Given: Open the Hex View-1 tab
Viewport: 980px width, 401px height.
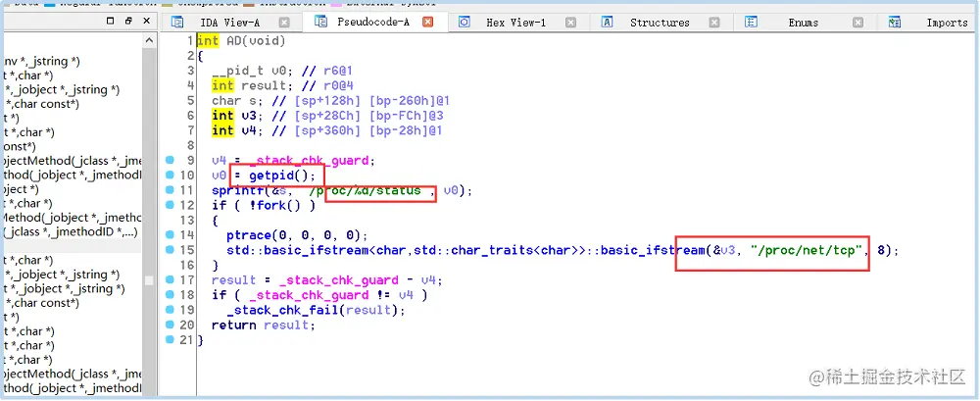Looking at the screenshot, I should [515, 23].
